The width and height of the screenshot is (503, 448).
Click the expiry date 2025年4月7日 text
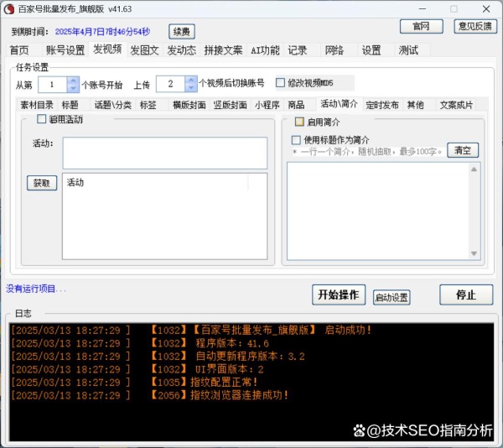(102, 31)
